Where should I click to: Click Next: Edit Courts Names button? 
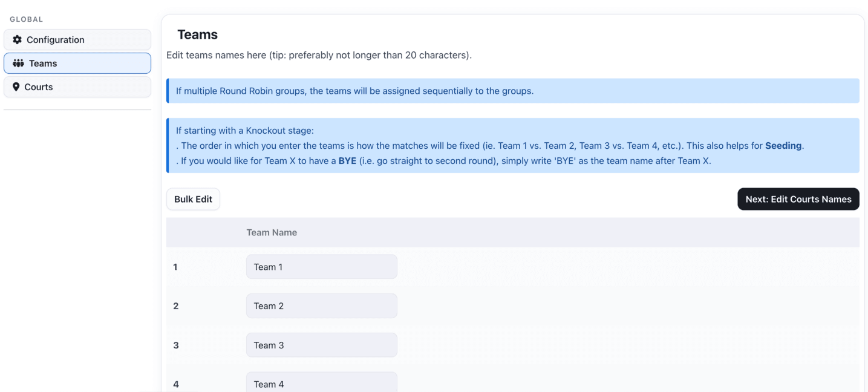[798, 199]
